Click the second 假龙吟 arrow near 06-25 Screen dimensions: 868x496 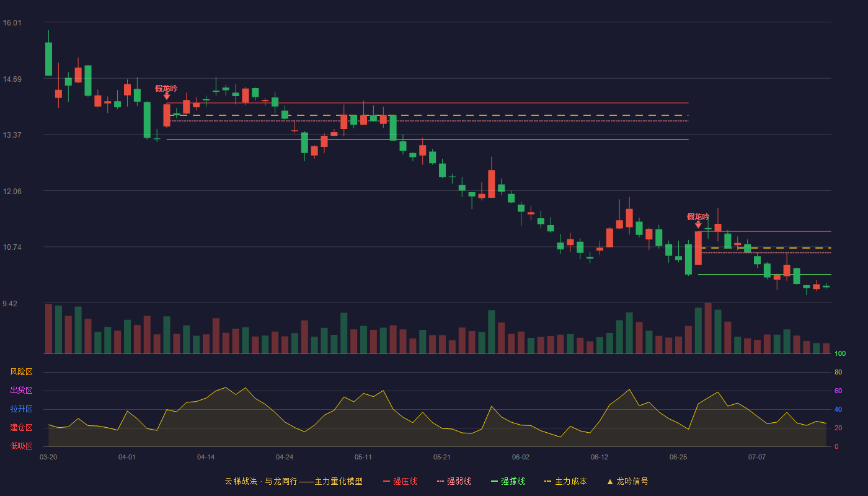698,224
